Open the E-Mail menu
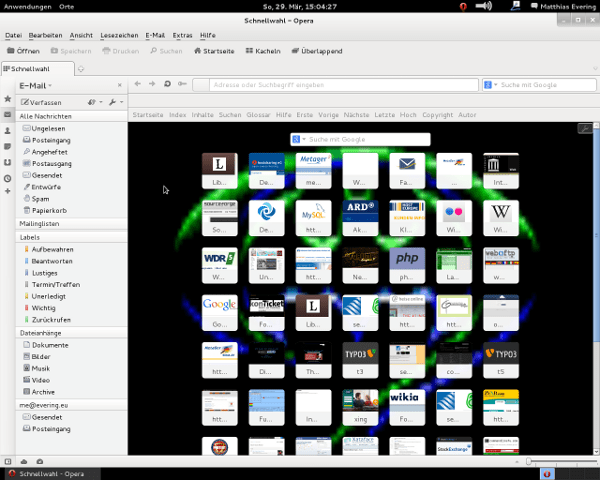The image size is (600, 480). [155, 35]
